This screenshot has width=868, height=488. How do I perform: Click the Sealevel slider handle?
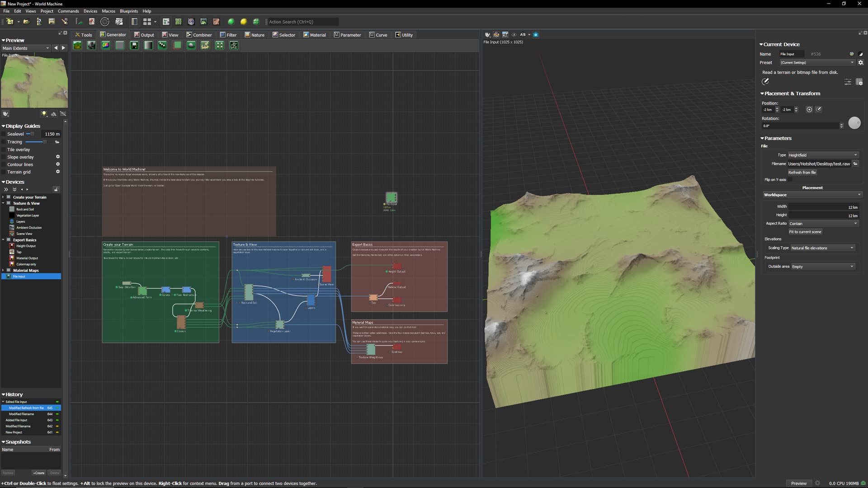[x=33, y=134]
